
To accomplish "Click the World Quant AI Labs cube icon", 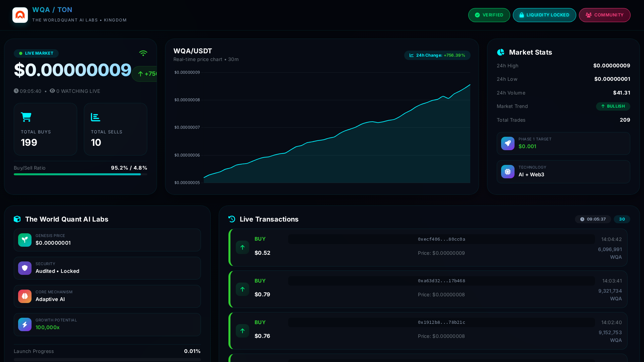I will coord(17,219).
